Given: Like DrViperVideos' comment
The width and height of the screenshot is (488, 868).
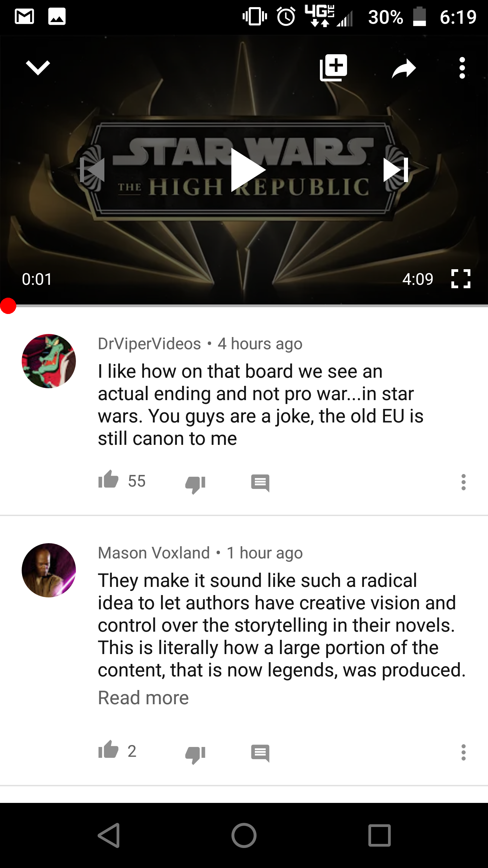Looking at the screenshot, I should pos(108,479).
